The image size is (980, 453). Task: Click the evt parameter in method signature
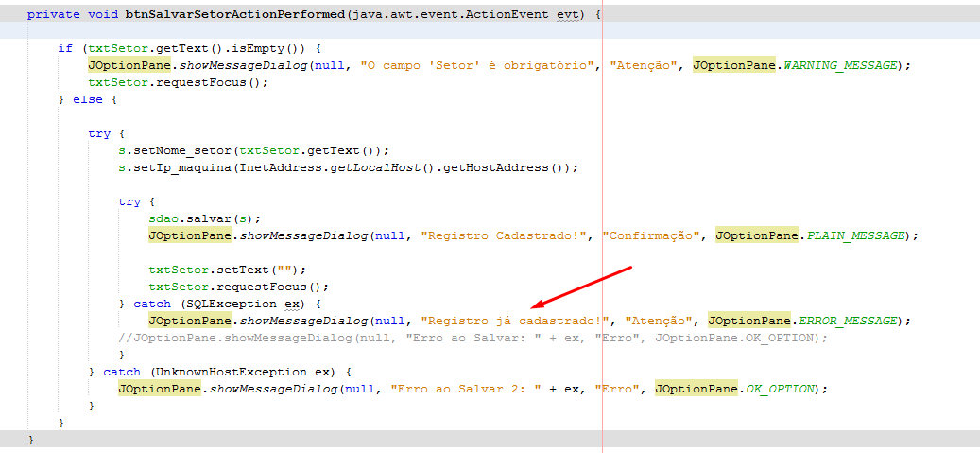(x=568, y=14)
